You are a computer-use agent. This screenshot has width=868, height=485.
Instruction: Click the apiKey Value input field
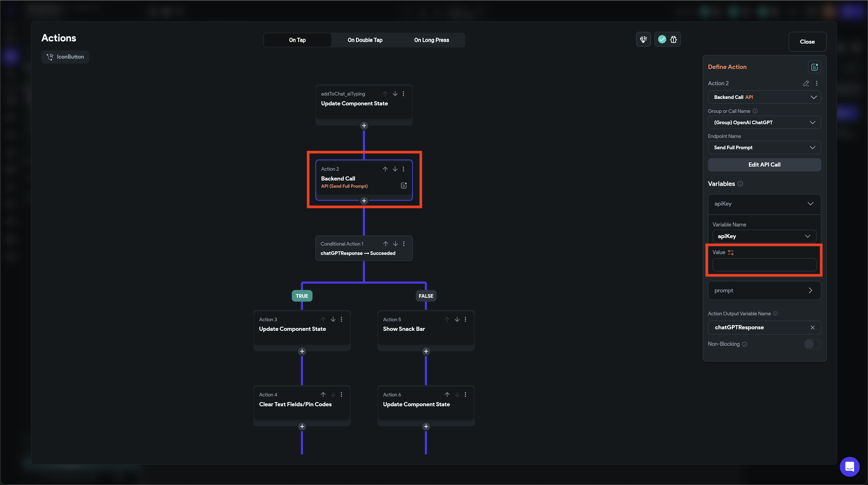pyautogui.click(x=764, y=265)
